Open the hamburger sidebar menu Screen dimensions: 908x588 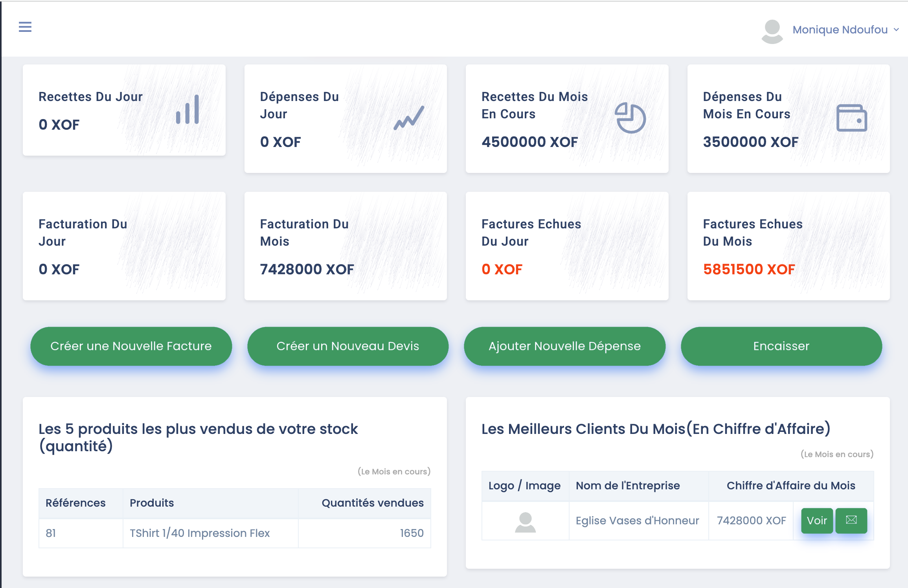(x=25, y=27)
